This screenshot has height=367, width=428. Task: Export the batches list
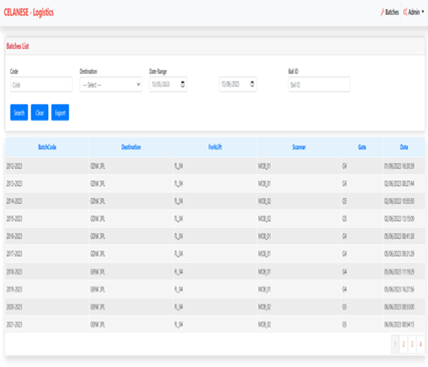coord(60,113)
